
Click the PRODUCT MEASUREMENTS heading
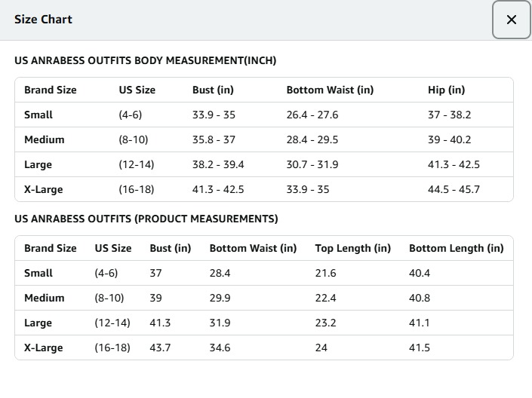[146, 219]
